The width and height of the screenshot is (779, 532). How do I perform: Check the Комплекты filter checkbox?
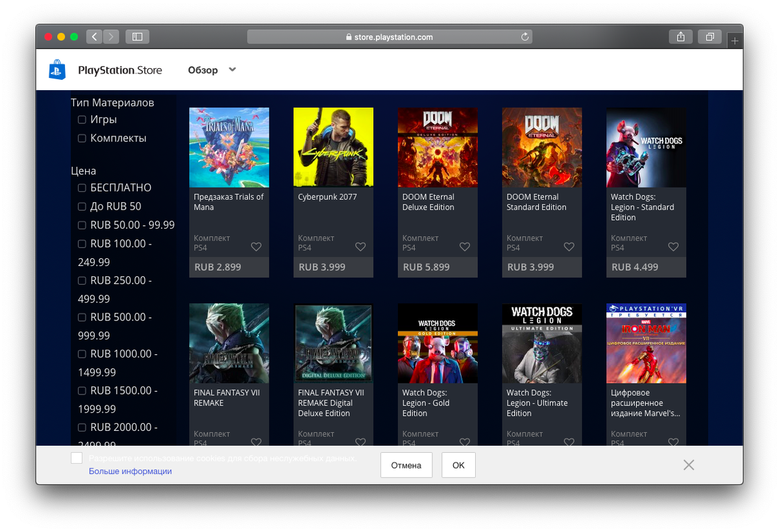click(82, 138)
